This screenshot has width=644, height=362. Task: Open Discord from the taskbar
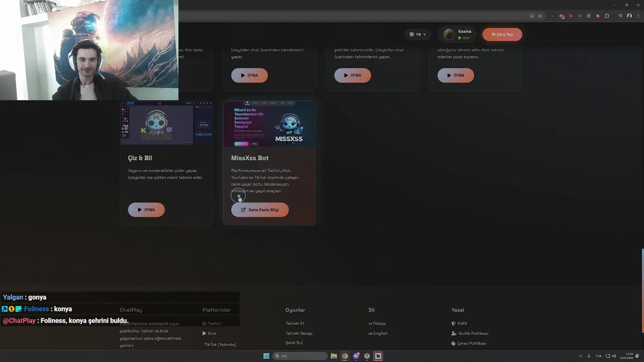click(356, 356)
